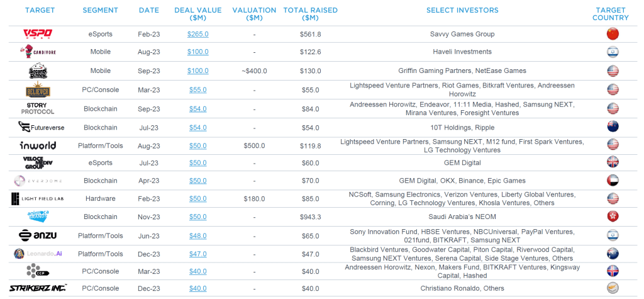Click the VSPO logo
The image size is (644, 299).
coord(37,34)
